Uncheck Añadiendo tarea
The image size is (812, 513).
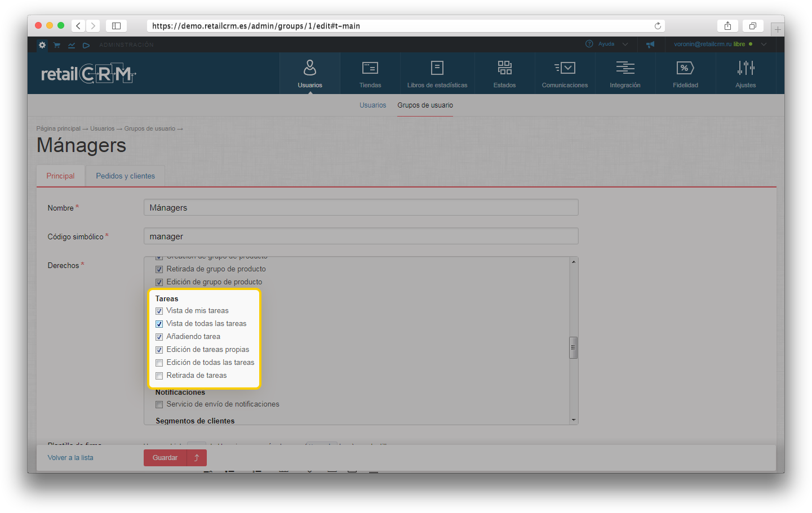click(x=159, y=337)
